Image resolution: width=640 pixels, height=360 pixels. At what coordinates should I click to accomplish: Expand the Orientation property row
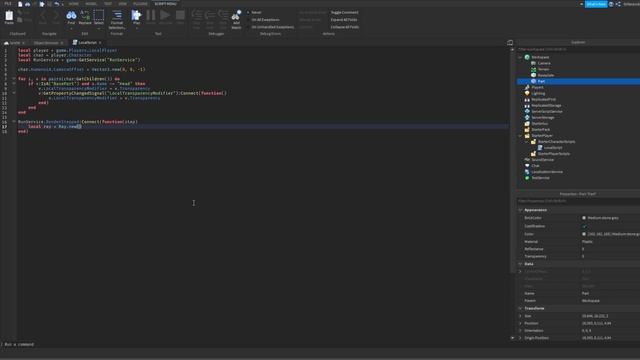520,331
